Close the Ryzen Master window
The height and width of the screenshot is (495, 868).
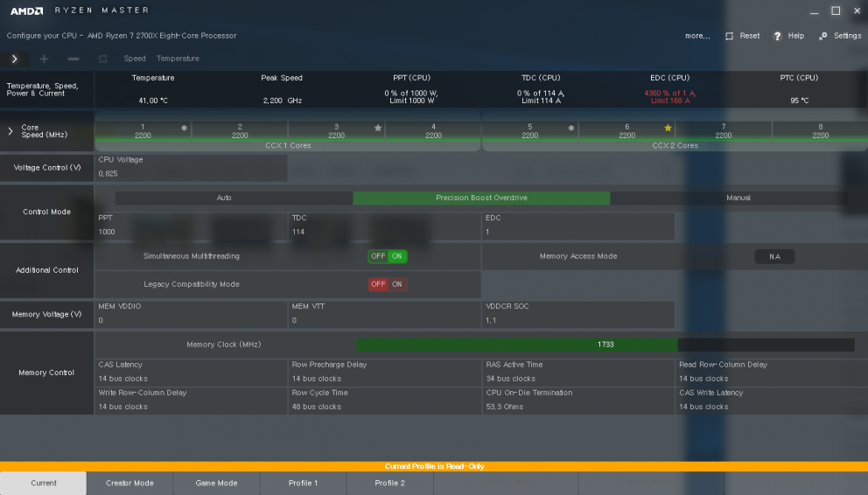857,10
